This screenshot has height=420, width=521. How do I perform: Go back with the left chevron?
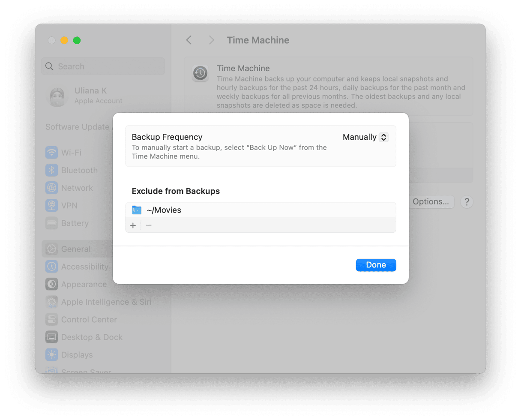[x=189, y=40]
